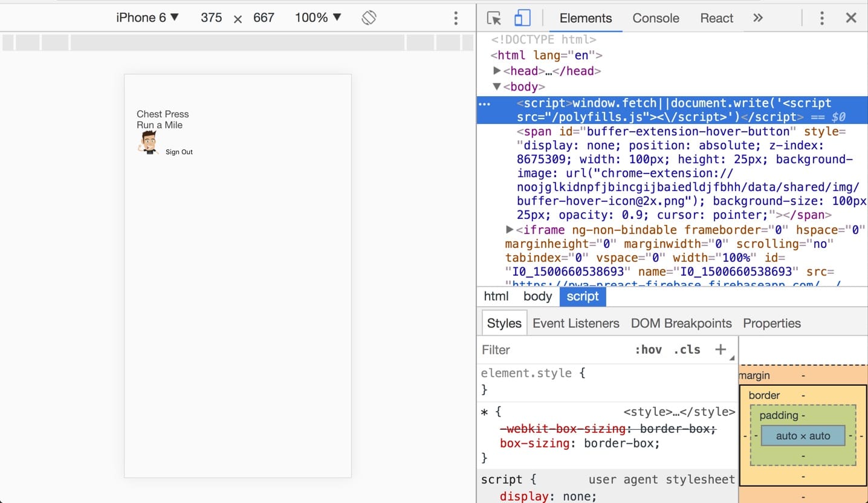The height and width of the screenshot is (503, 868).
Task: Collapse the body element node
Action: click(x=497, y=86)
